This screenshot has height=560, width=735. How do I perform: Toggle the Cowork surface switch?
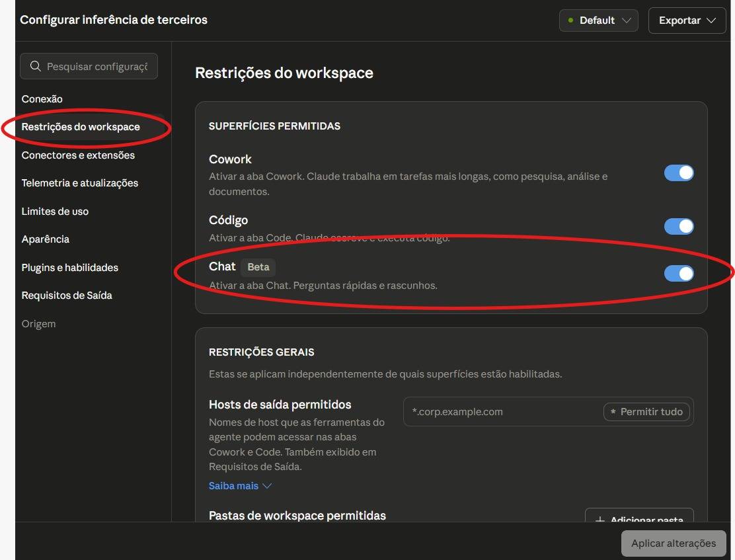(x=679, y=173)
